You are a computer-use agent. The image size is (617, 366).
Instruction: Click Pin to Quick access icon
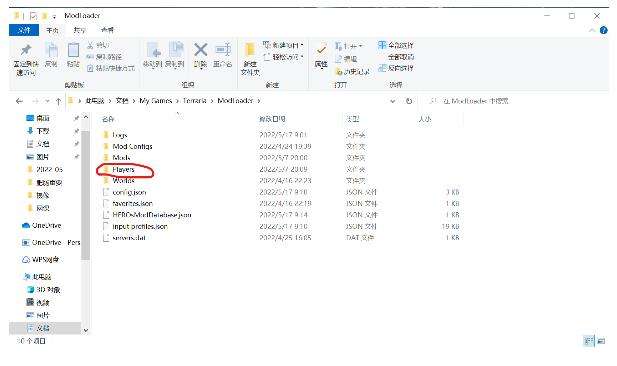[26, 50]
